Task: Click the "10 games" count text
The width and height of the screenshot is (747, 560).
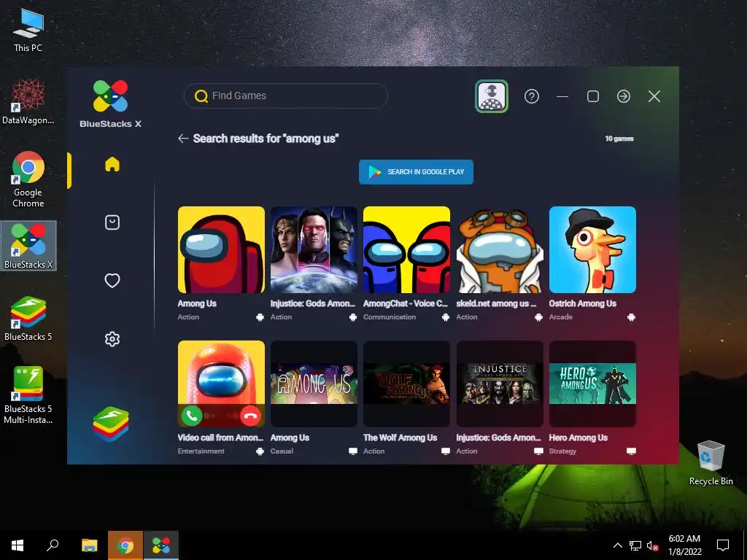Action: [619, 139]
